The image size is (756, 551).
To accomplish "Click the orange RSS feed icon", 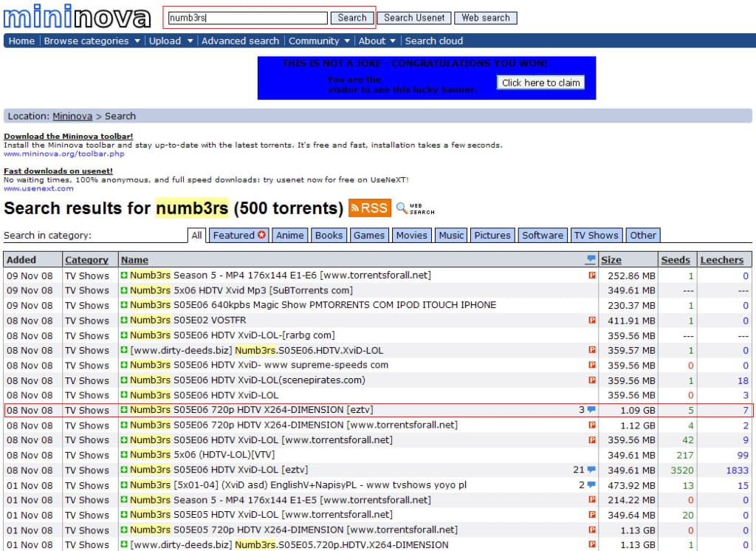I will pyautogui.click(x=369, y=208).
